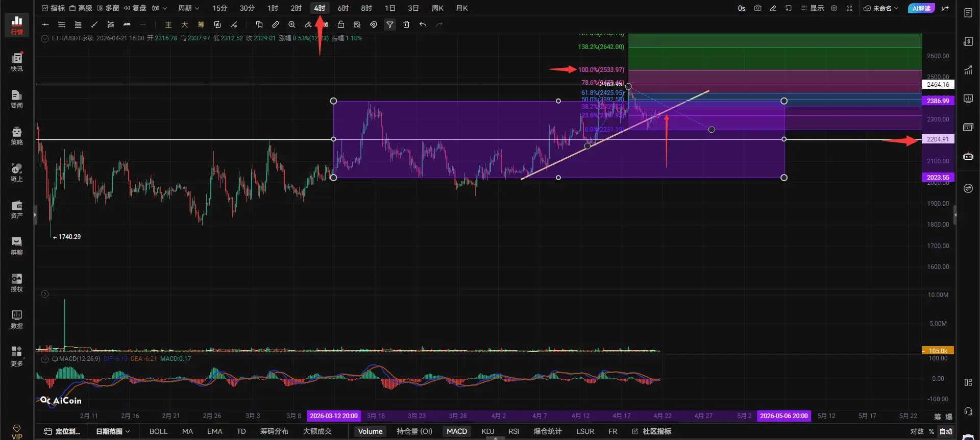
Task: Open the robot assistant icon on right sidebar
Action: pos(968,157)
